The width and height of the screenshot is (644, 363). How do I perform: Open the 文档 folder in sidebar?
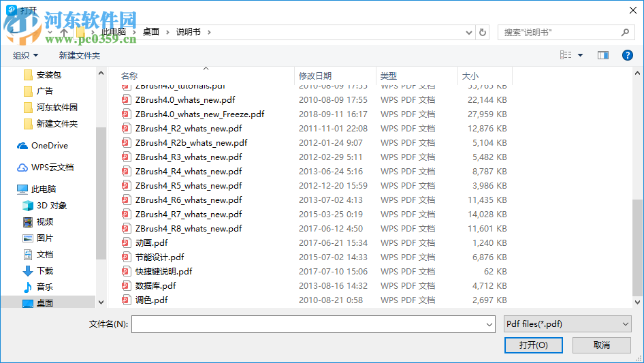click(x=38, y=255)
